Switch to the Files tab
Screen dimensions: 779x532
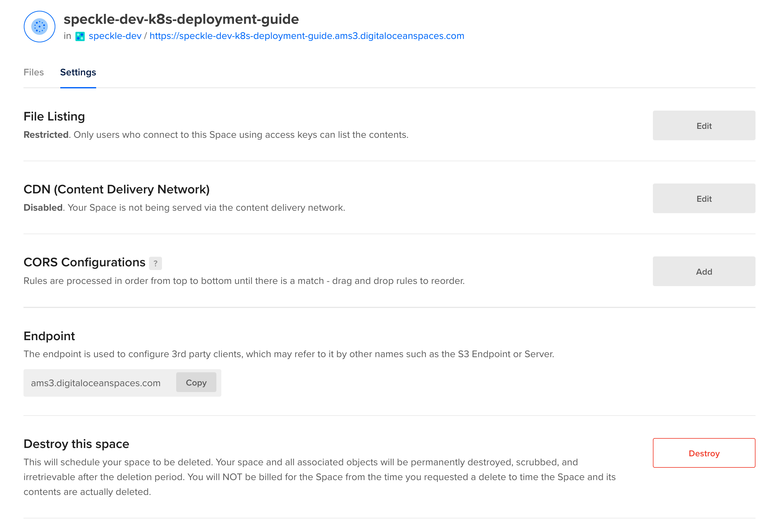click(x=33, y=72)
